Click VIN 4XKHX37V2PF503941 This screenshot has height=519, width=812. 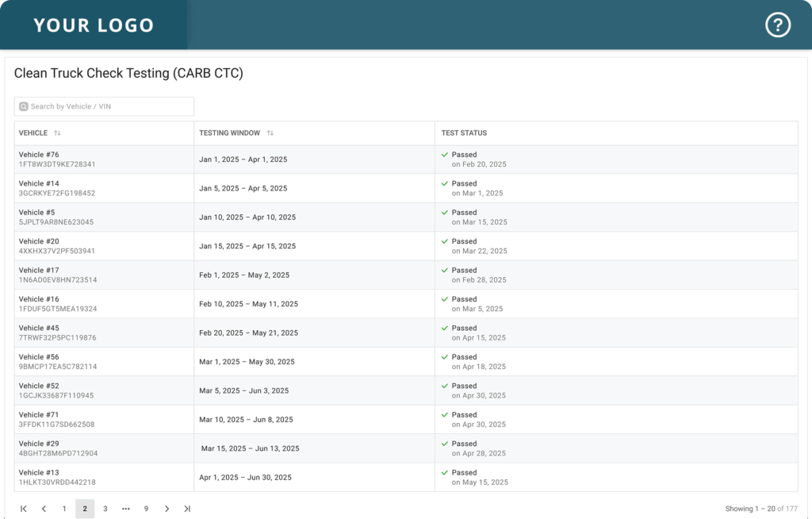point(57,251)
